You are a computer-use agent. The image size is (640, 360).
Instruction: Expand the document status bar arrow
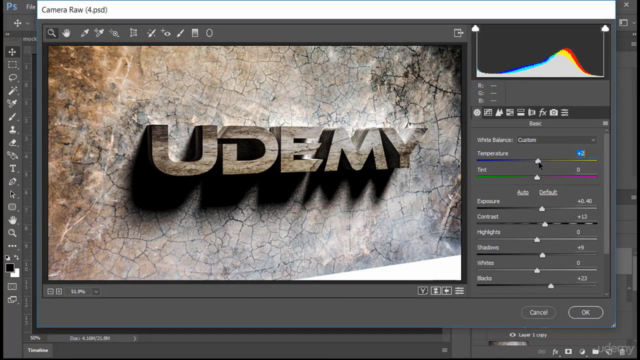pos(135,338)
